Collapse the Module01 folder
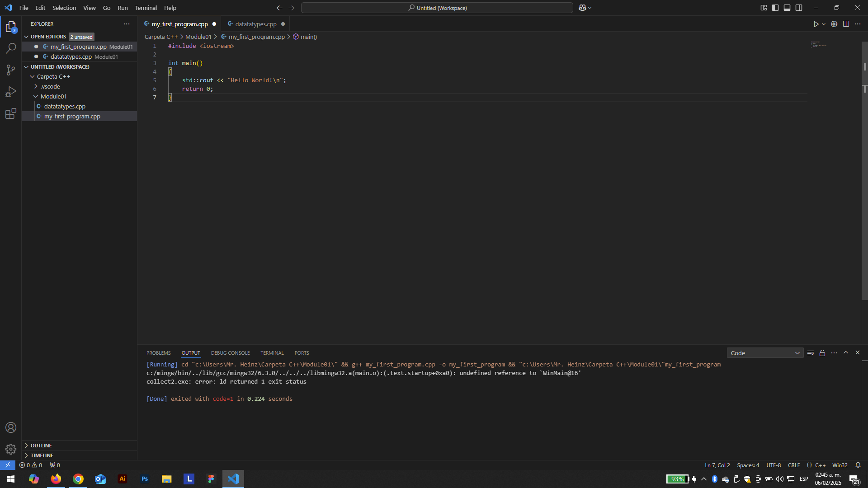This screenshot has width=868, height=488. (53, 96)
